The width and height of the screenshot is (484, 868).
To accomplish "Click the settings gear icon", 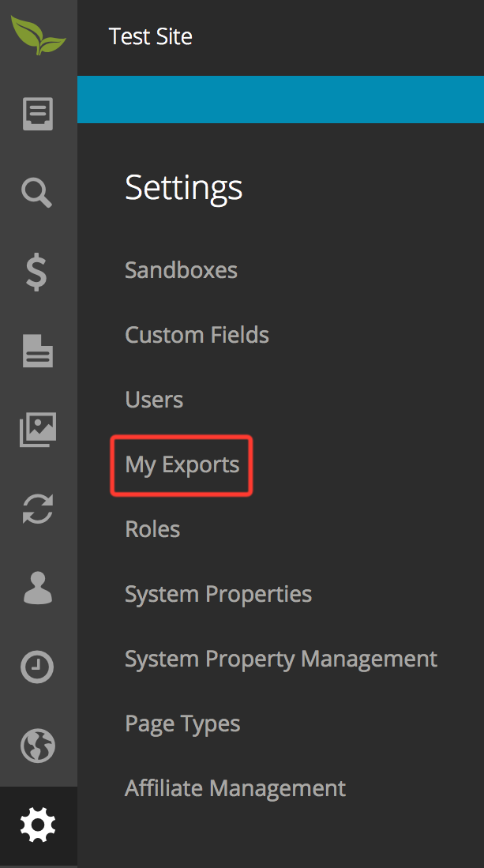I will [x=38, y=825].
